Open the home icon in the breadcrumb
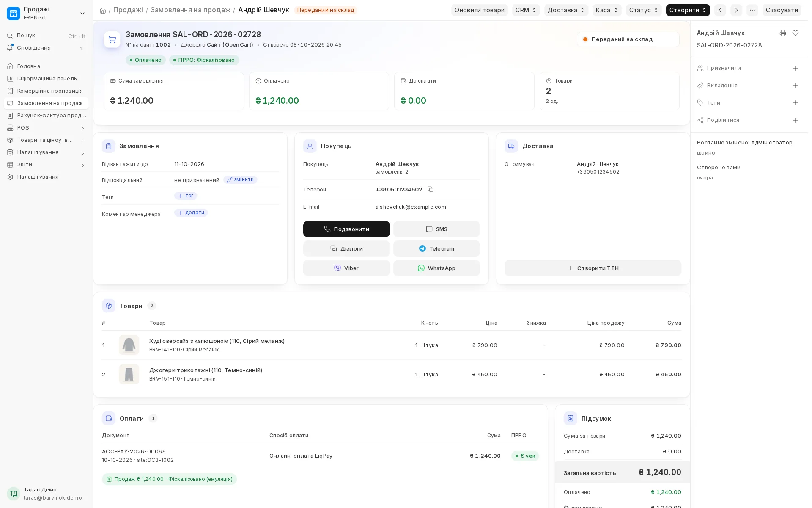The height and width of the screenshot is (508, 812). click(103, 10)
